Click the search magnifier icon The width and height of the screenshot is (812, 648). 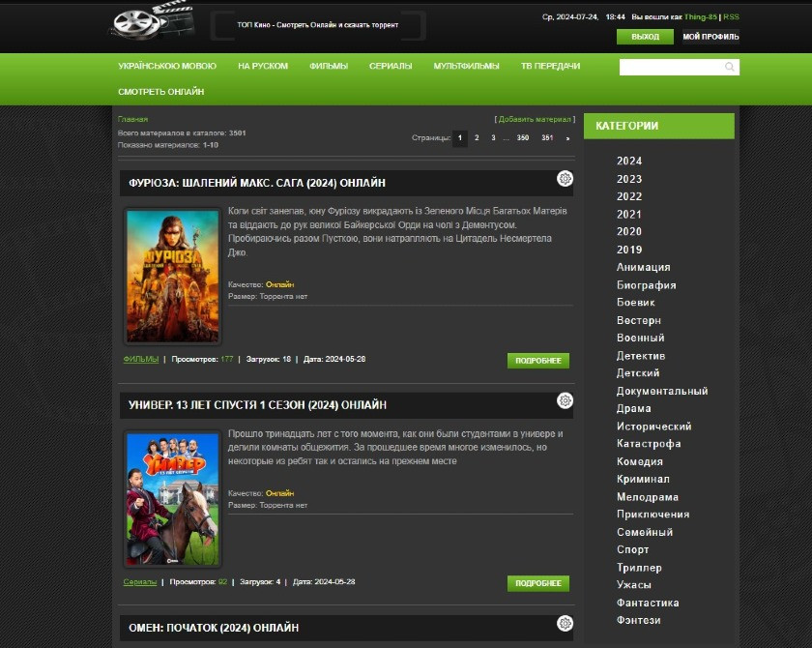pyautogui.click(x=730, y=67)
